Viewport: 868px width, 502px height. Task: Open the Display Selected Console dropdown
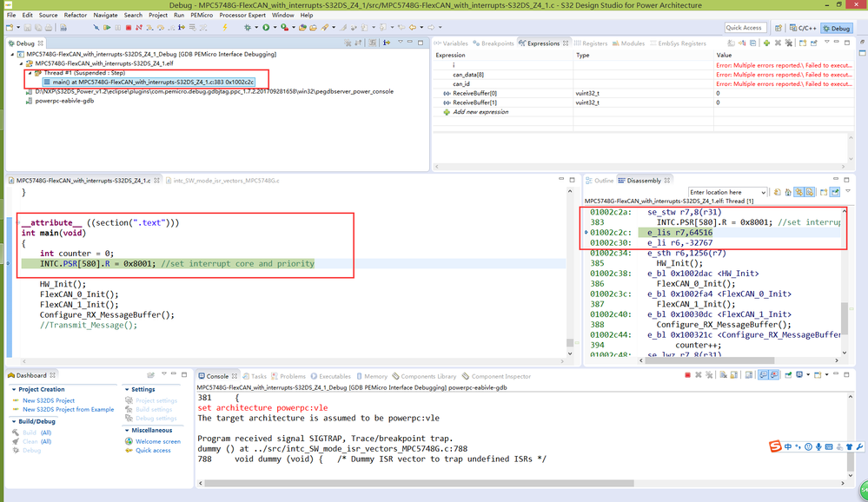tap(808, 375)
